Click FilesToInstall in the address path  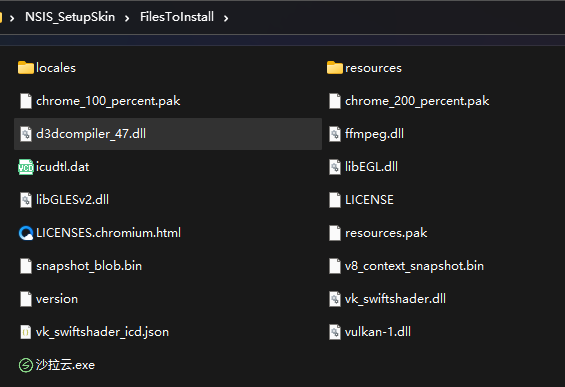click(177, 17)
